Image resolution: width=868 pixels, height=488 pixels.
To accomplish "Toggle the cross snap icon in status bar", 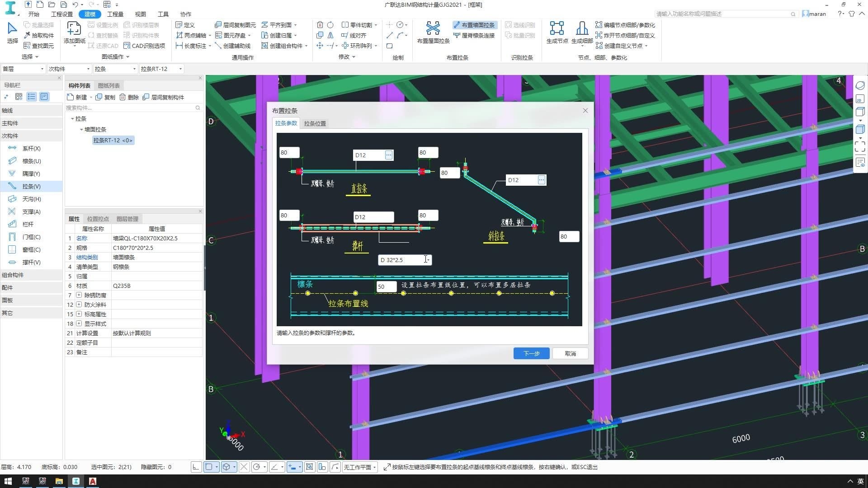I will tap(244, 467).
